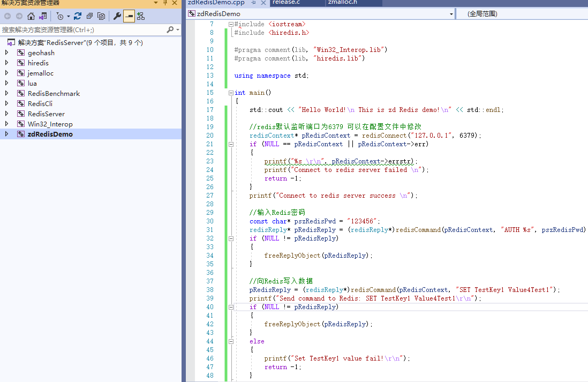The height and width of the screenshot is (382, 588).
Task: Click 'return -1;' on line 47
Action: coord(283,367)
